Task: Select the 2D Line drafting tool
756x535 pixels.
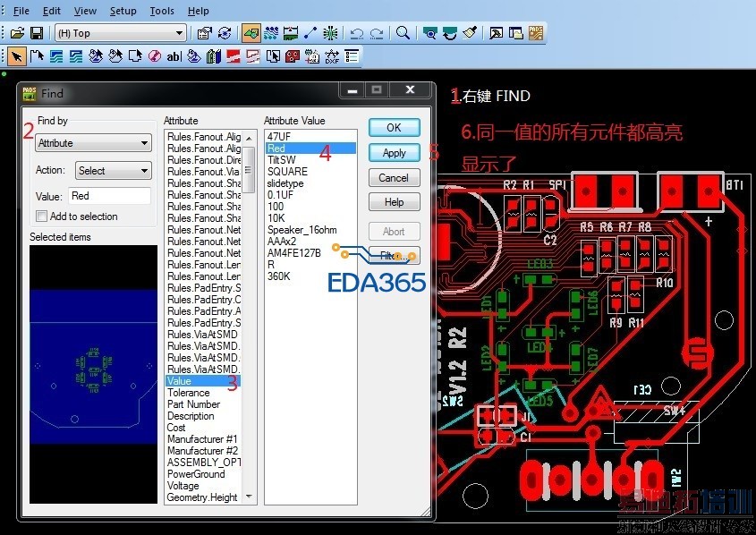Action: [x=37, y=57]
